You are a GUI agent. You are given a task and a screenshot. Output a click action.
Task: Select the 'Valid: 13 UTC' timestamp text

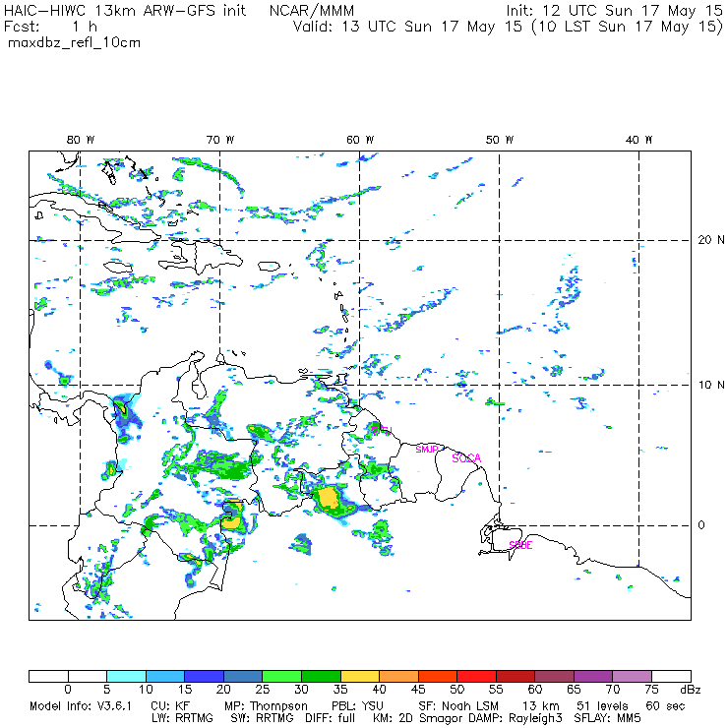(x=346, y=27)
